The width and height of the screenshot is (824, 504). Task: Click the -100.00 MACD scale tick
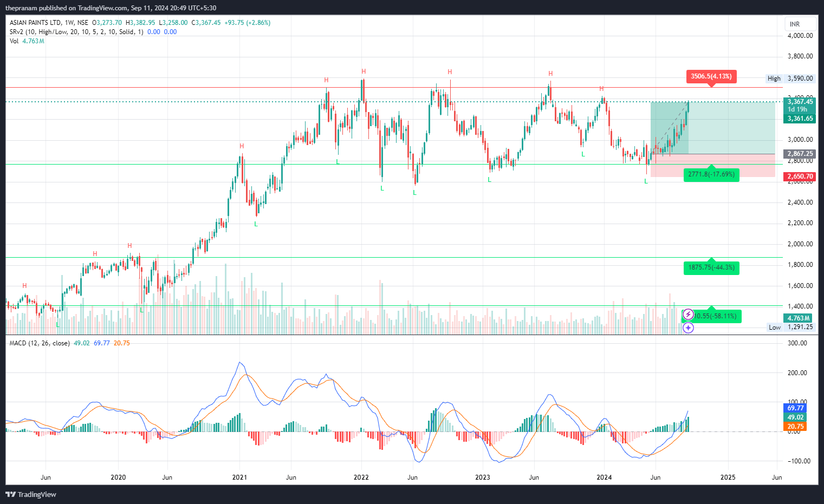tap(799, 461)
